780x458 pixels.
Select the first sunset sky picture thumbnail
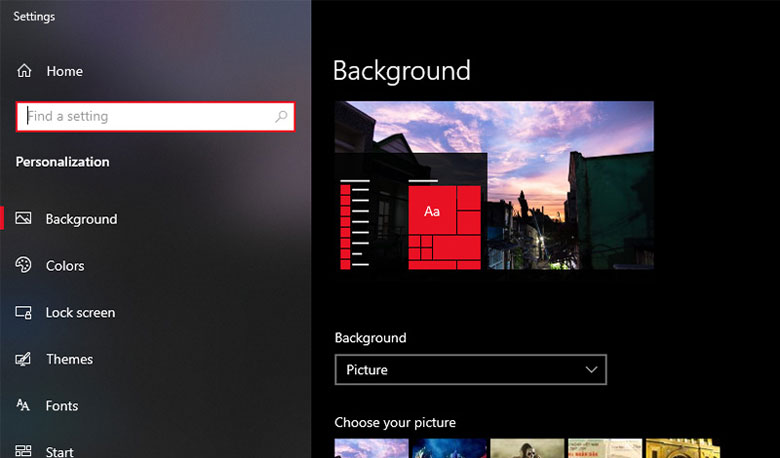click(371, 449)
